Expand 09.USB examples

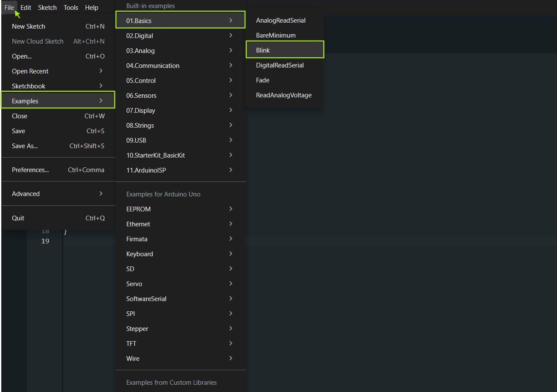[x=181, y=140]
